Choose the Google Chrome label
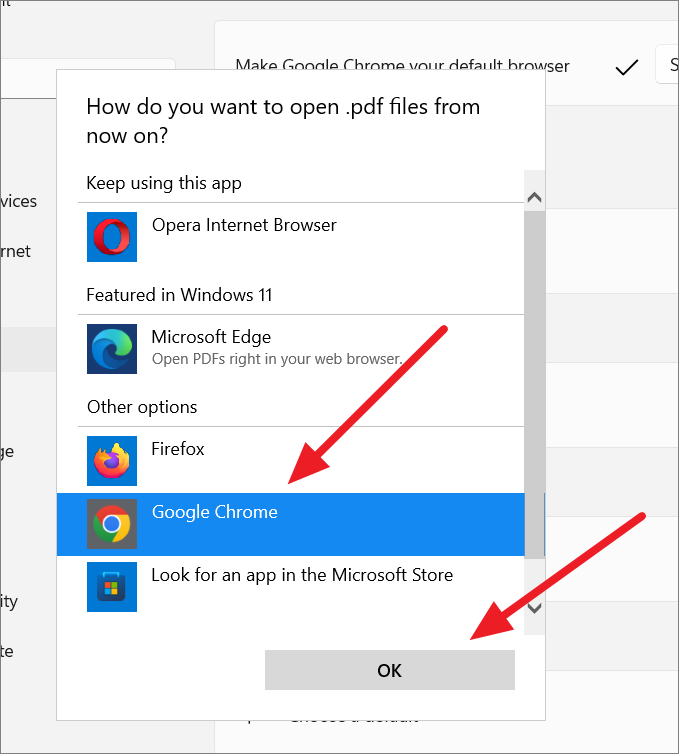Image resolution: width=679 pixels, height=754 pixels. coord(215,512)
